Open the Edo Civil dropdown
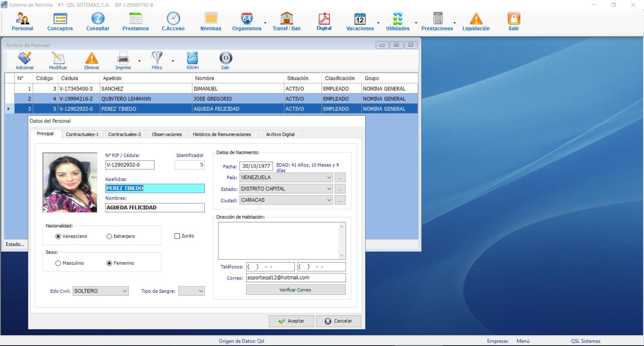Image resolution: width=644 pixels, height=346 pixels. [125, 291]
